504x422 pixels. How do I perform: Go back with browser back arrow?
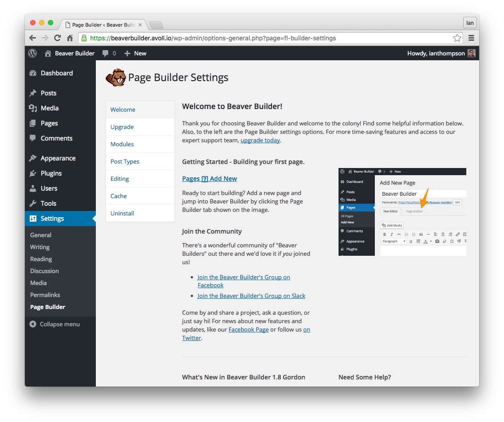(32, 38)
